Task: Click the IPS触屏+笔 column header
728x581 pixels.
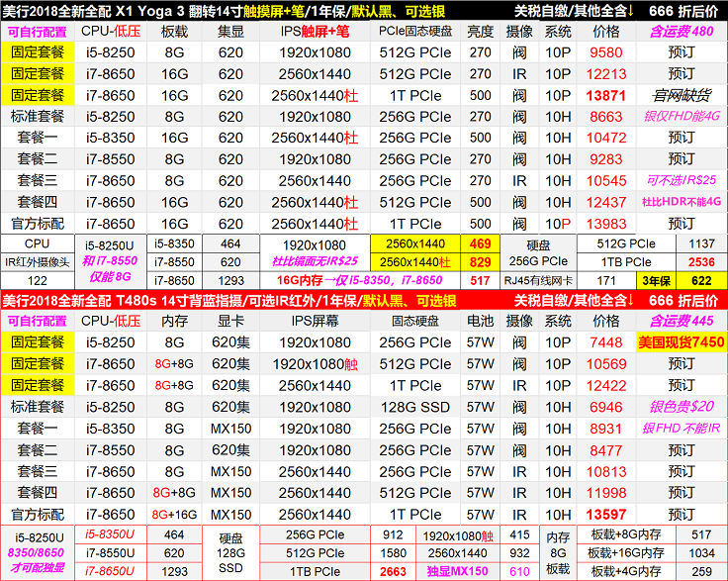Action: pyautogui.click(x=315, y=31)
